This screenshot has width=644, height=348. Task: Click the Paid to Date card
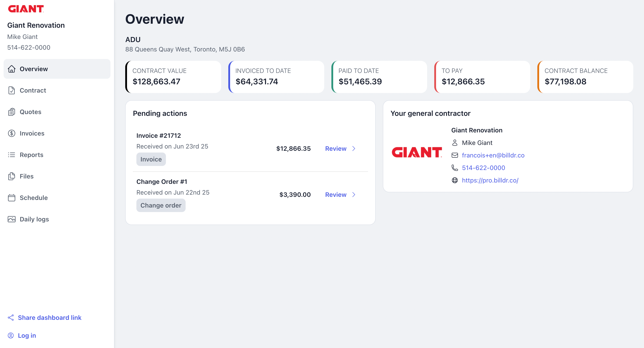pyautogui.click(x=379, y=77)
